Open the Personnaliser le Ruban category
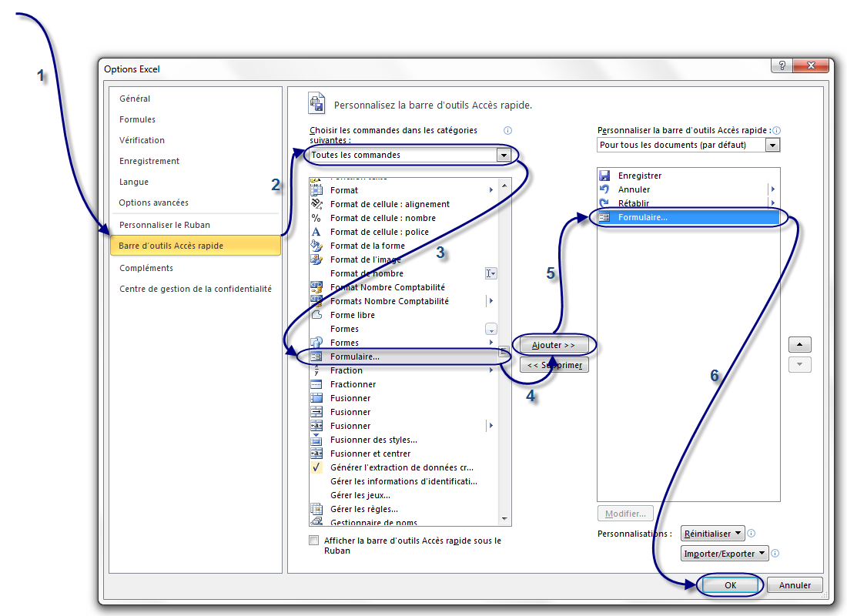 (165, 225)
